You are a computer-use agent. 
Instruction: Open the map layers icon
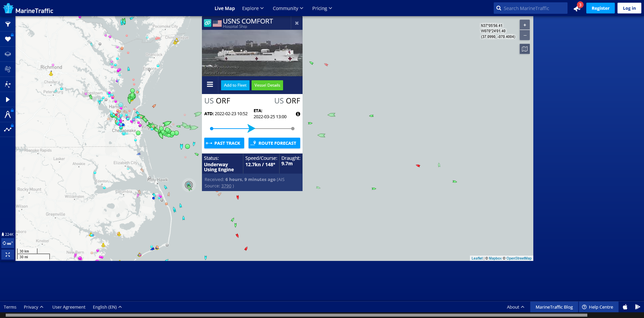[8, 54]
